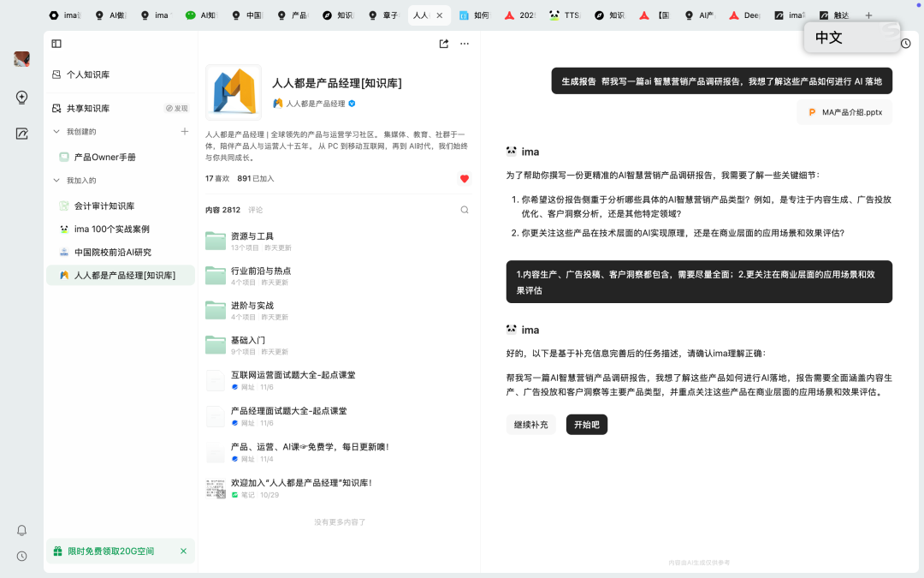This screenshot has width=924, height=578.
Task: Open the note edit icon in left rail
Action: (22, 134)
